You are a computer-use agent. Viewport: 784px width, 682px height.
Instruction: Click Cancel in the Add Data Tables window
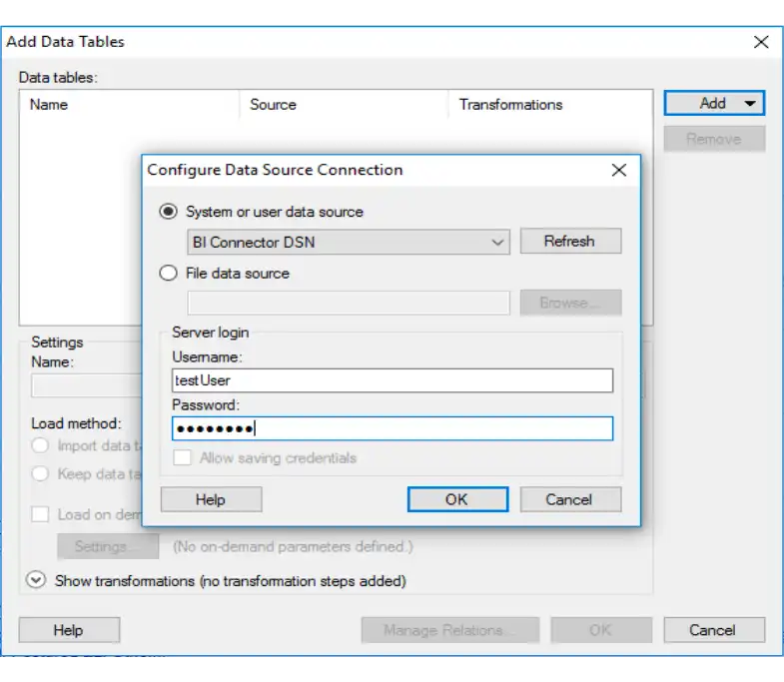(713, 630)
